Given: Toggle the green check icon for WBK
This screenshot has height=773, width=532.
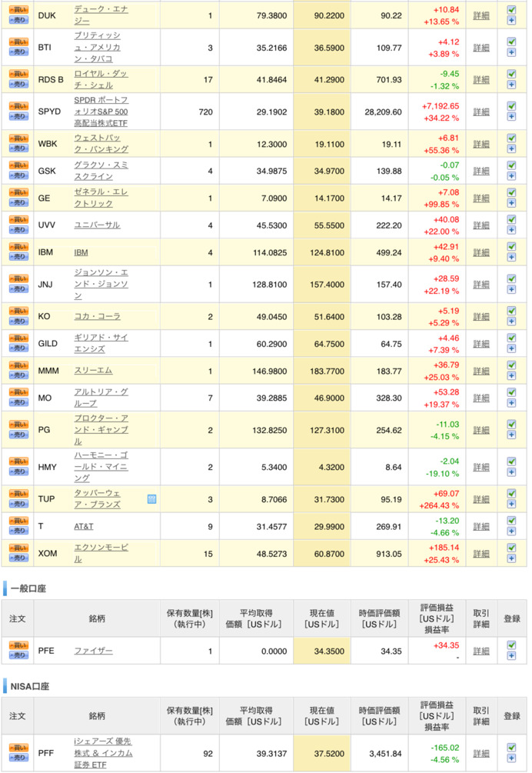Looking at the screenshot, I should pos(511,138).
